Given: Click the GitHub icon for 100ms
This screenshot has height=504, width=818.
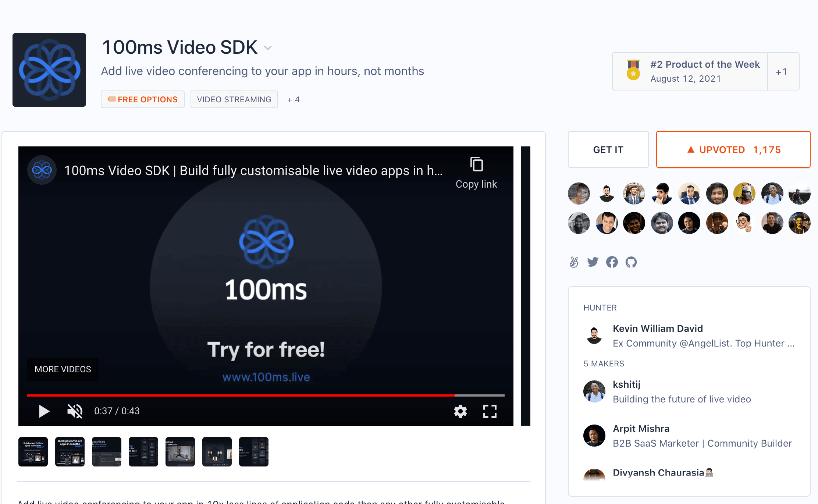Looking at the screenshot, I should (630, 261).
